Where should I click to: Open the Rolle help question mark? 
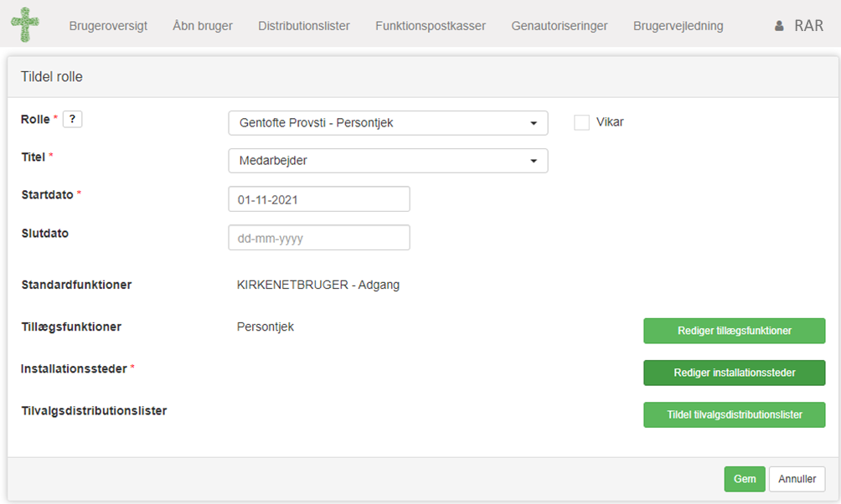point(72,119)
